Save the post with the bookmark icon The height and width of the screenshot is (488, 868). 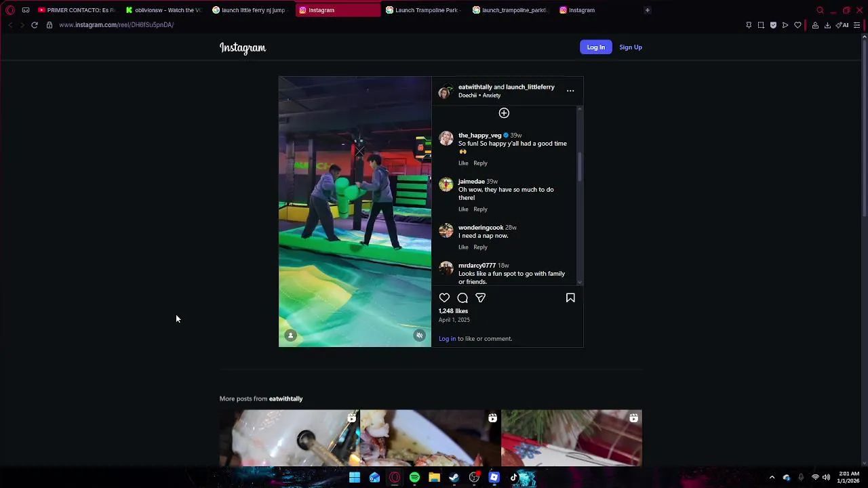[570, 298]
